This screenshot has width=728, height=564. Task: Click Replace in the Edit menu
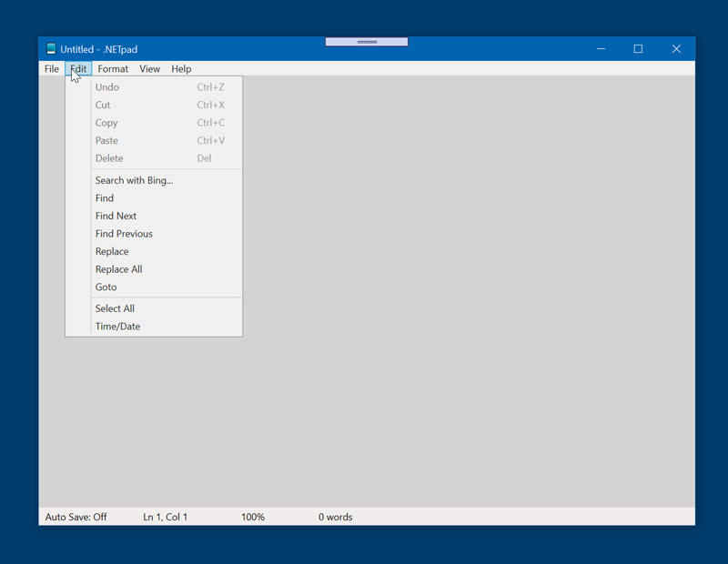(112, 251)
